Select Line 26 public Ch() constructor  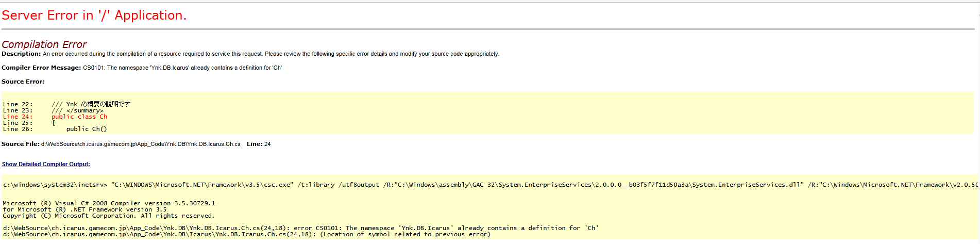click(x=55, y=129)
